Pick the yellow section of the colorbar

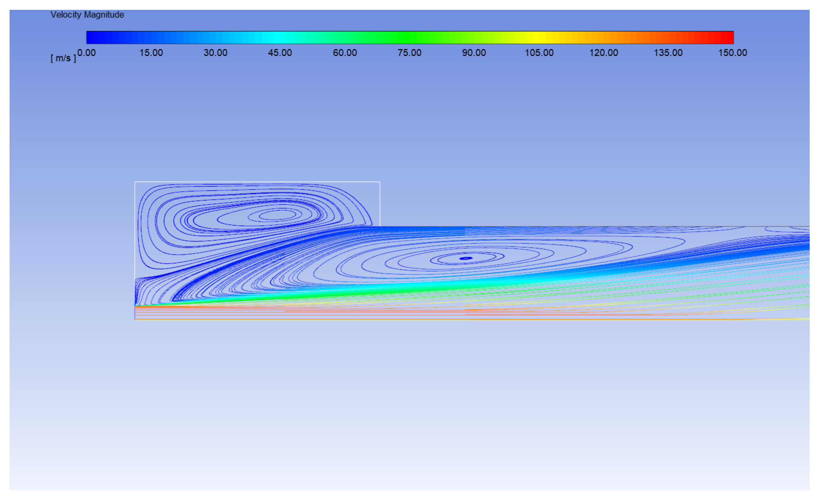coord(537,37)
